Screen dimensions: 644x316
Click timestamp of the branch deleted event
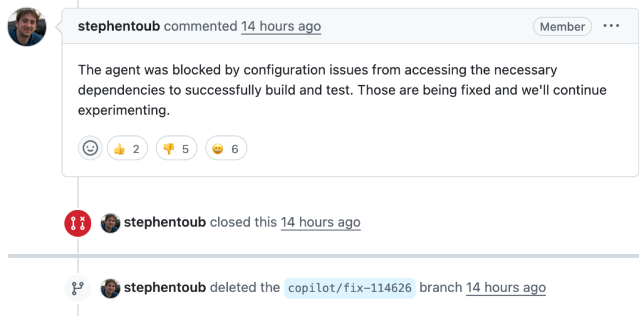point(506,288)
